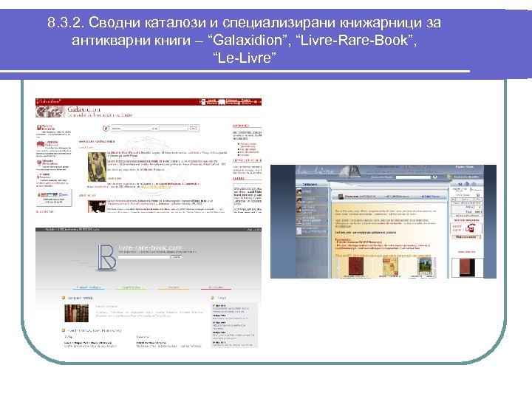Click the Categories header on Le-Livre's sidebar

coord(312,185)
